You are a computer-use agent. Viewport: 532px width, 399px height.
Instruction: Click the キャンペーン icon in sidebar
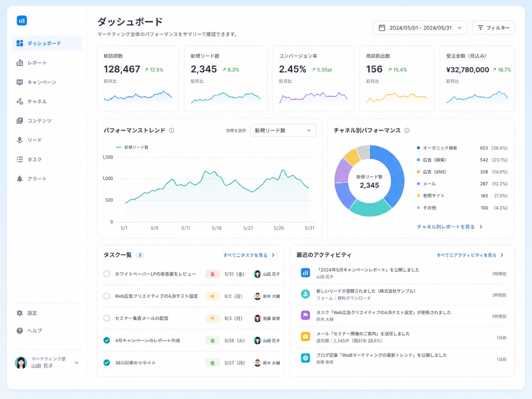20,82
